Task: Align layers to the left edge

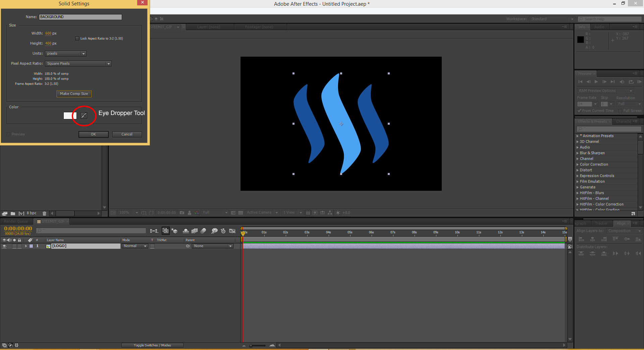Action: pos(581,239)
